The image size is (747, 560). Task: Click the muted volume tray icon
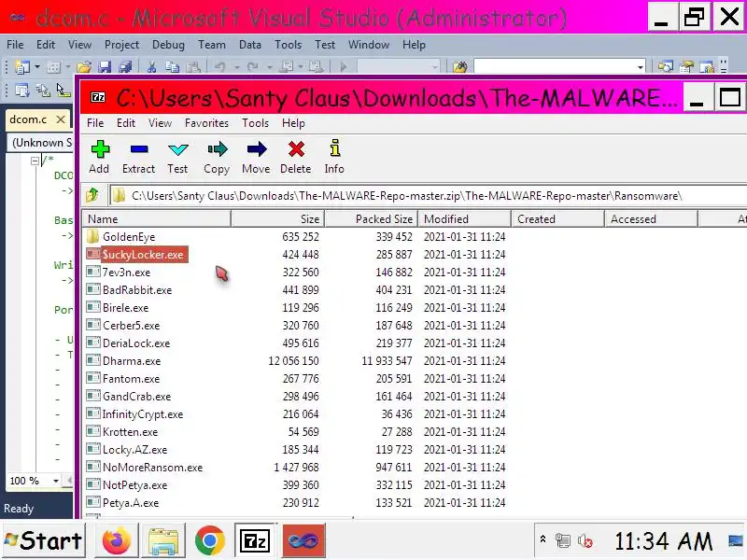(x=585, y=541)
